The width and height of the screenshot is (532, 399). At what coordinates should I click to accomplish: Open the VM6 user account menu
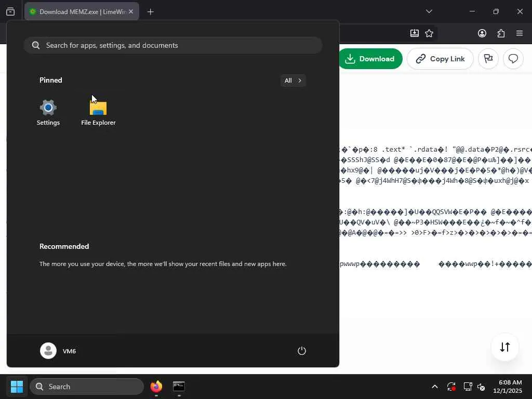point(58,351)
